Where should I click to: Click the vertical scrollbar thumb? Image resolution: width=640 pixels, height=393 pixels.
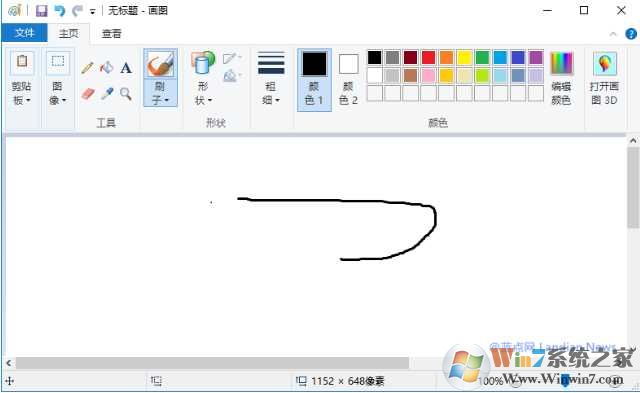pos(633,188)
